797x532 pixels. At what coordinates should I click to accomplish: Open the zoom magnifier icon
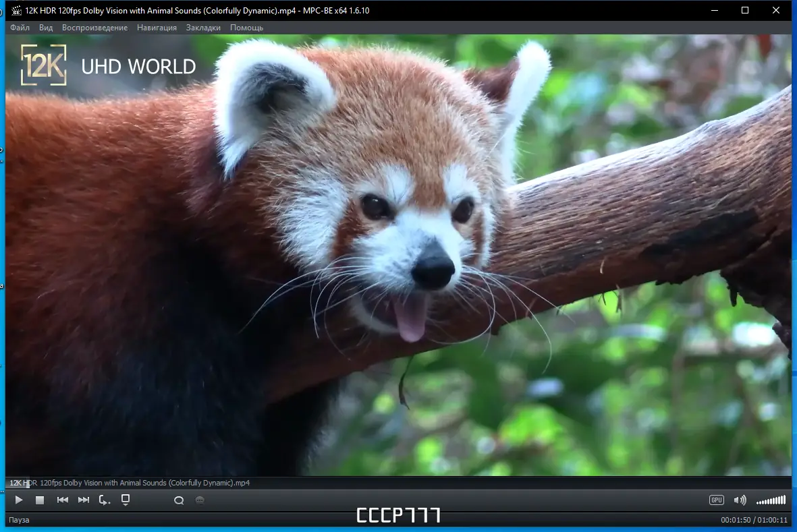pyautogui.click(x=179, y=500)
